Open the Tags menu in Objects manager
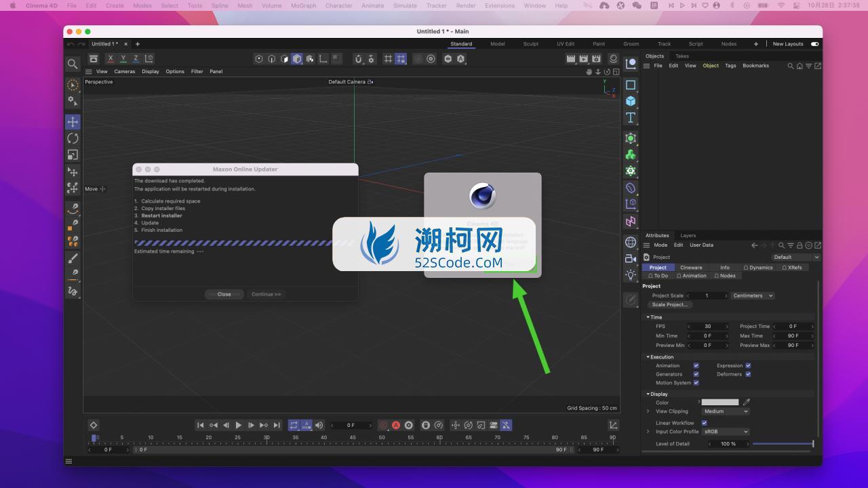The height and width of the screenshot is (488, 868). [x=730, y=66]
